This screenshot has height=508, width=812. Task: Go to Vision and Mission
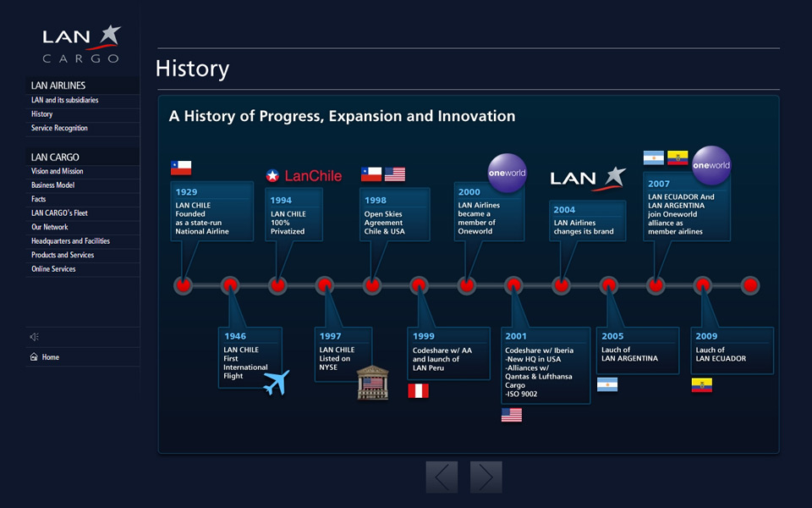tap(82, 171)
